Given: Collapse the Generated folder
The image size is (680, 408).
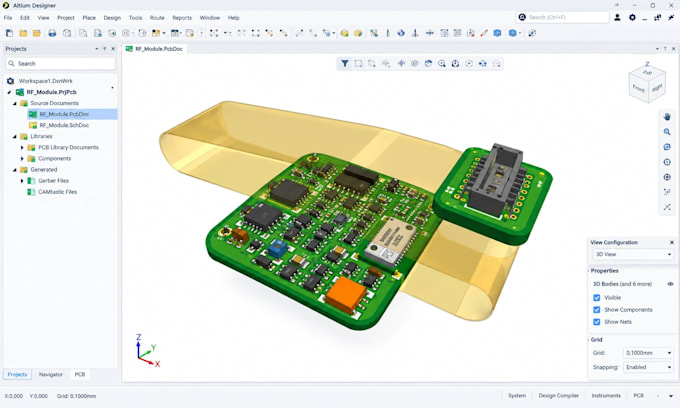Looking at the screenshot, I should tap(15, 170).
